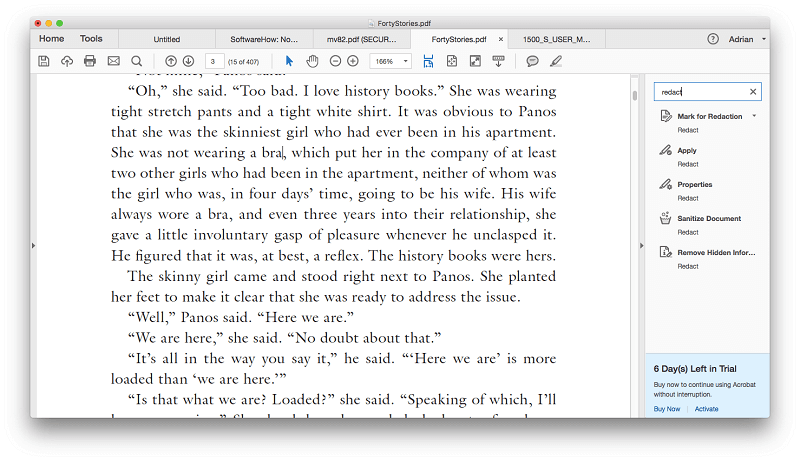Expand the left navigation pane arrow
Viewport: 800px width, 461px height.
33,246
